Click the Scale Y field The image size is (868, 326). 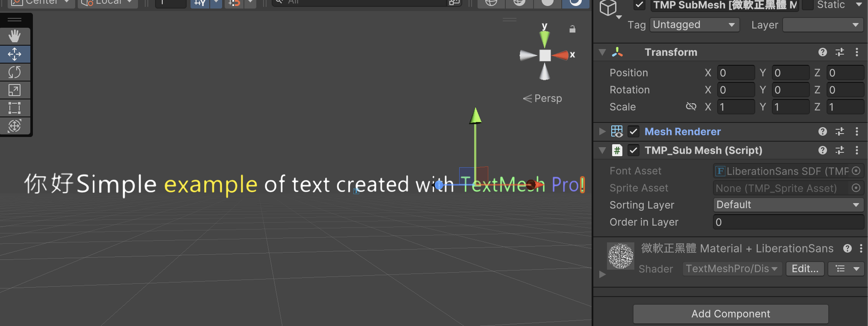[791, 107]
